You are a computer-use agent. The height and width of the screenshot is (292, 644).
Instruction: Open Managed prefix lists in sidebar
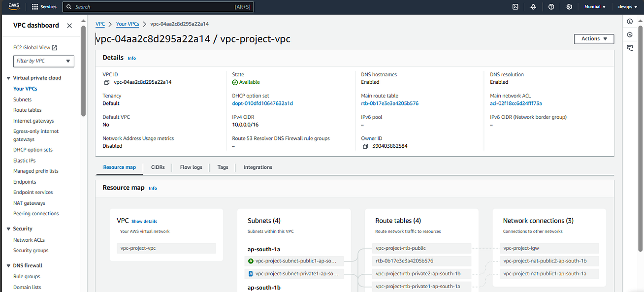tap(36, 171)
